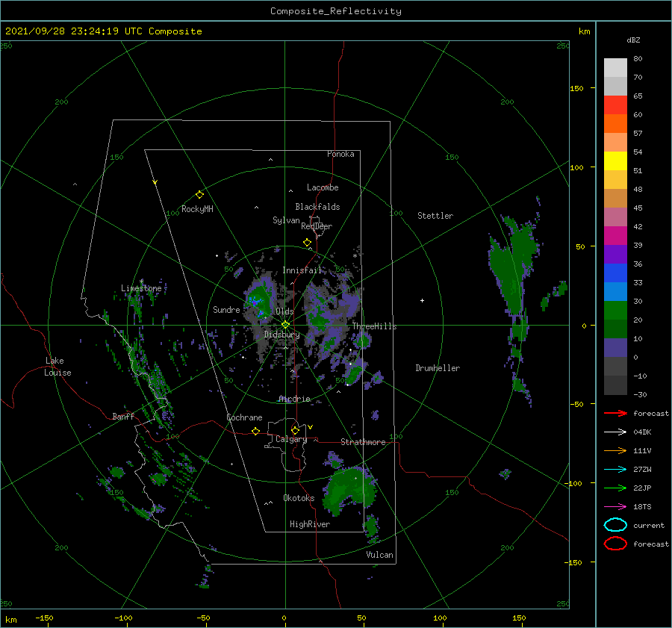Click the cyan 'current' ellipse icon
The width and height of the screenshot is (672, 628).
(x=615, y=525)
